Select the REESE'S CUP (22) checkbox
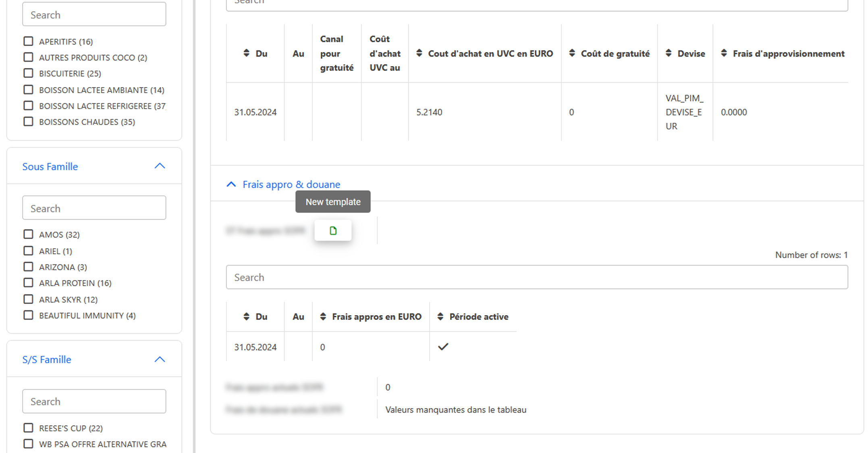Screen dimensions: 868x453 tap(28, 428)
